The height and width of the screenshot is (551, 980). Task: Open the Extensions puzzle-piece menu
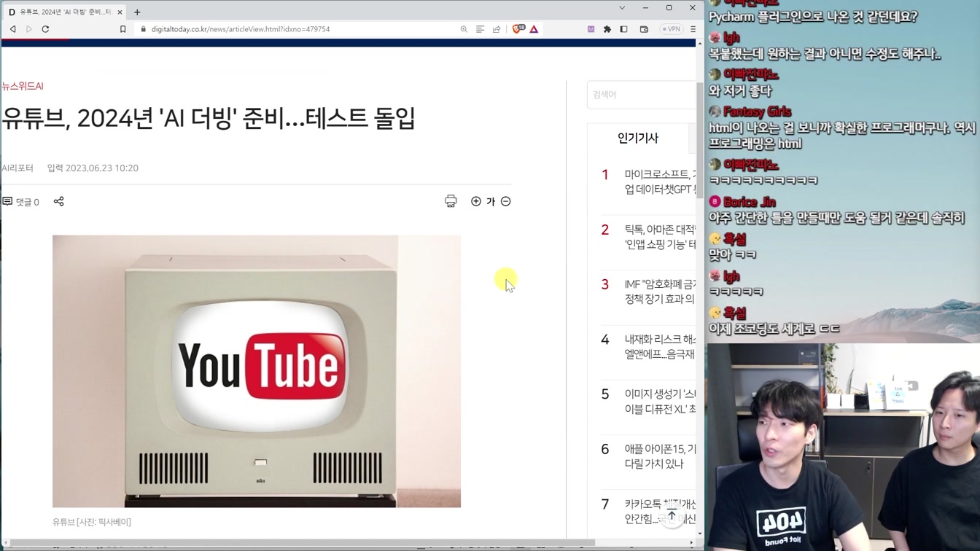click(x=607, y=29)
